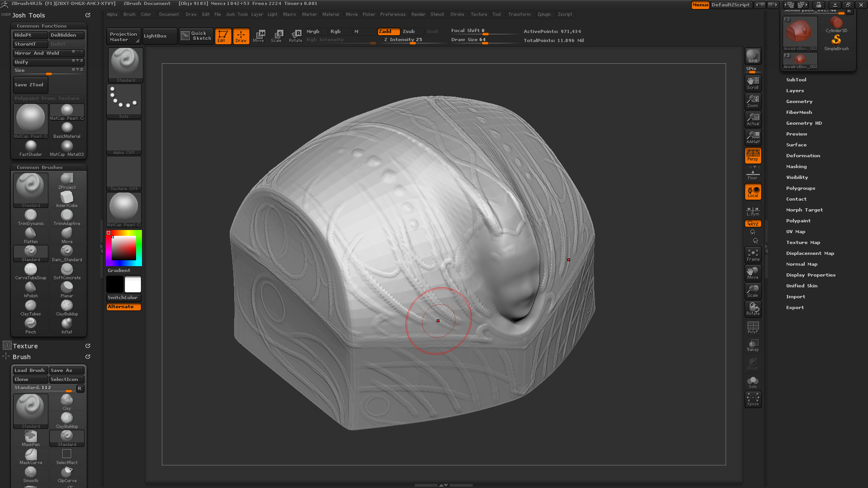
Task: Toggle PolyF wireframe display
Action: (x=753, y=327)
